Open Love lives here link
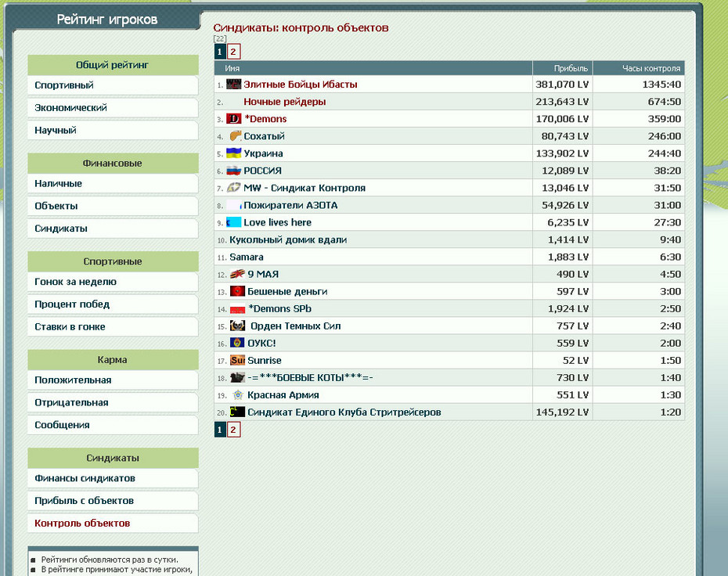Screen dimensions: 728x576 point(278,222)
